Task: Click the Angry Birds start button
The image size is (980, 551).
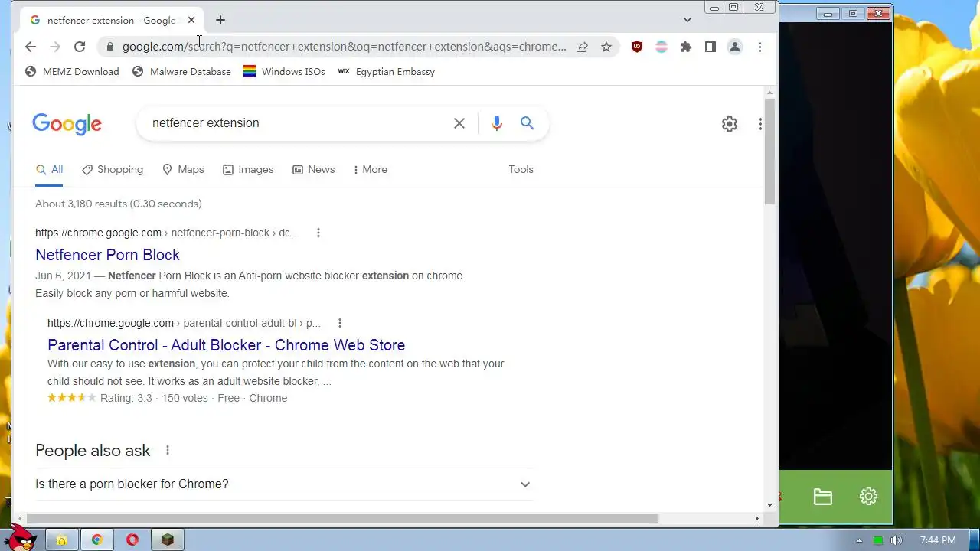Action: tap(21, 537)
